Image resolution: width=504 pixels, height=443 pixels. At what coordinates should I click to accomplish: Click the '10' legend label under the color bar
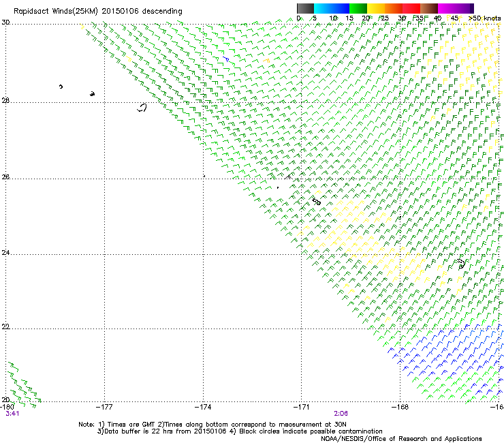(x=333, y=18)
